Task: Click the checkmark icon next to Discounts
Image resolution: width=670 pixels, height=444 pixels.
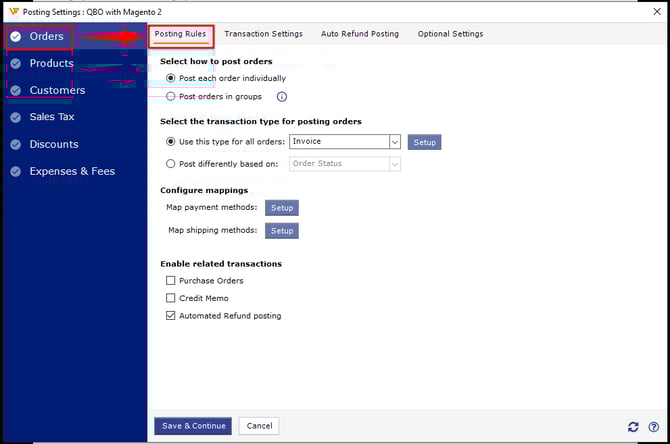Action: (x=15, y=144)
